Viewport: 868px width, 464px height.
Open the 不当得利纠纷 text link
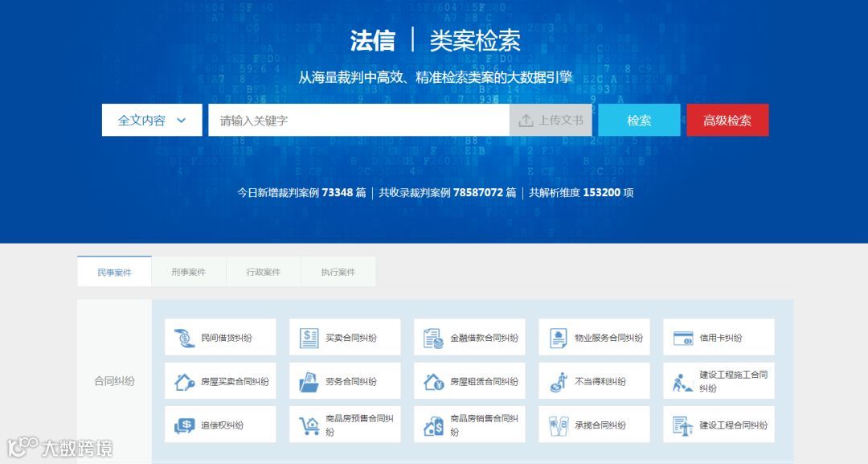click(600, 381)
